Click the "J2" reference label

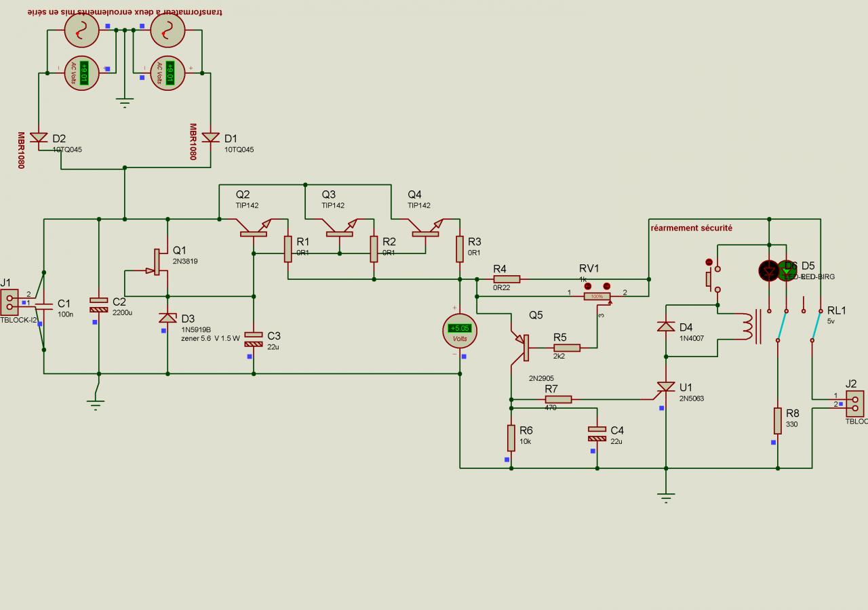[852, 384]
